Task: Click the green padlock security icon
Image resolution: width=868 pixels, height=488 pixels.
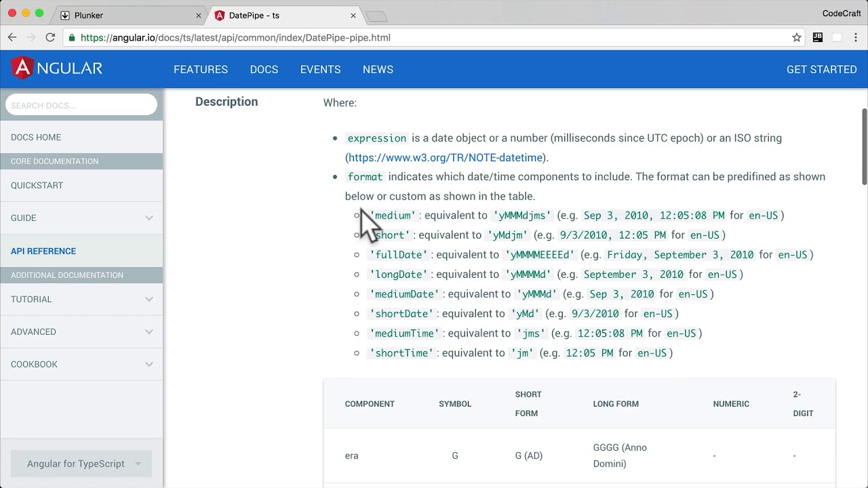Action: coord(72,38)
